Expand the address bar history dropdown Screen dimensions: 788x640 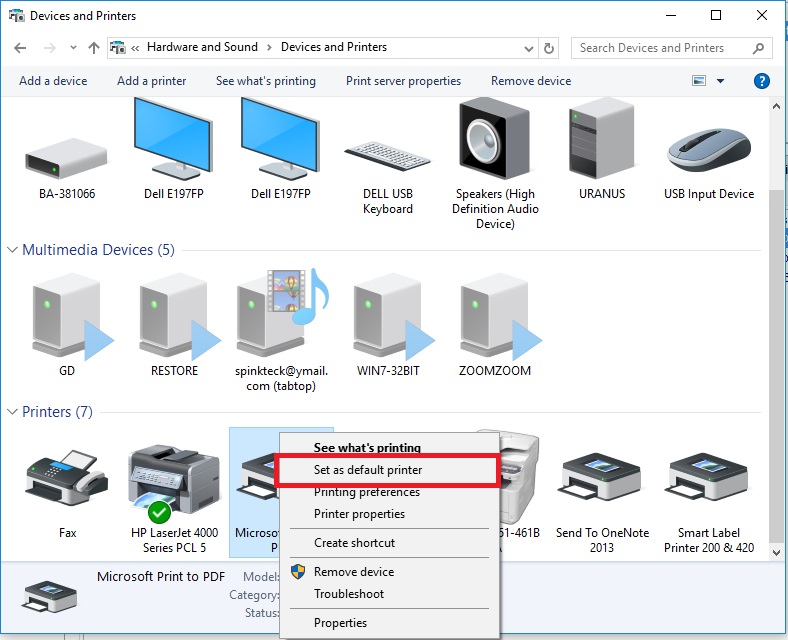(x=529, y=49)
